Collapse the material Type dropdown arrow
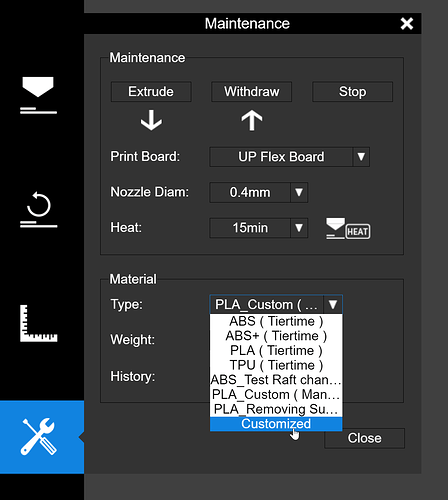 pyautogui.click(x=333, y=304)
